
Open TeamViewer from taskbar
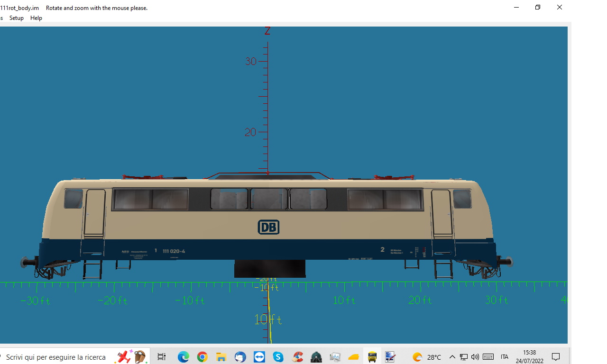pyautogui.click(x=259, y=357)
